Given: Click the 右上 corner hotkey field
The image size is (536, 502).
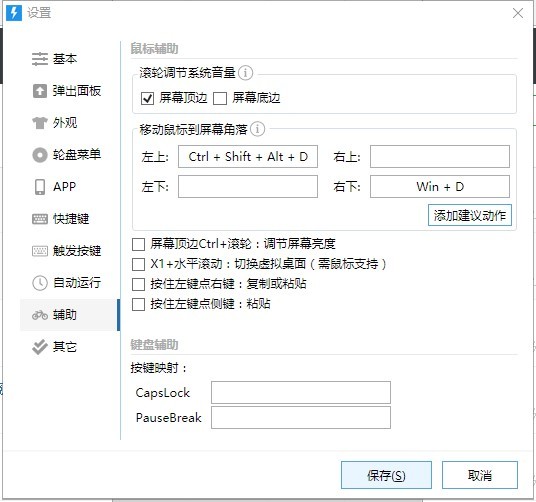Looking at the screenshot, I should click(440, 157).
